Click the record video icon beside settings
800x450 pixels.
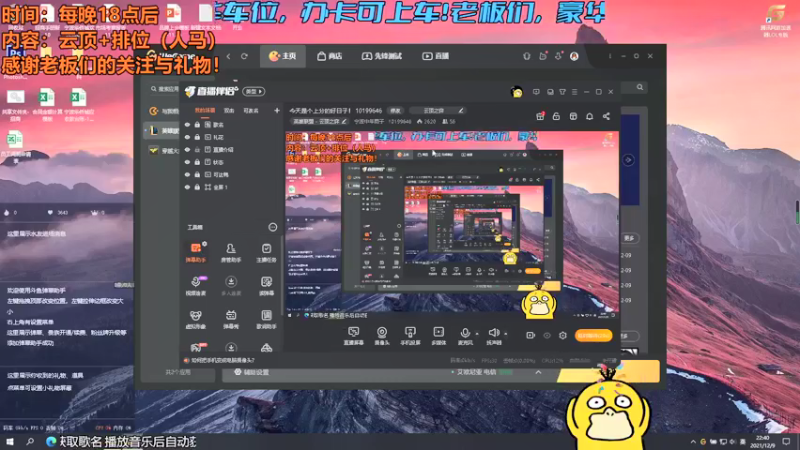click(x=531, y=335)
